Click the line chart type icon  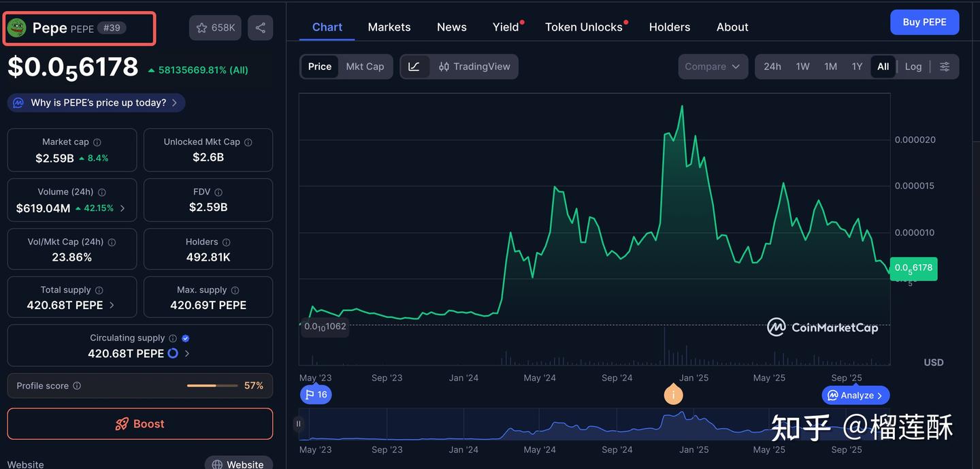tap(414, 67)
